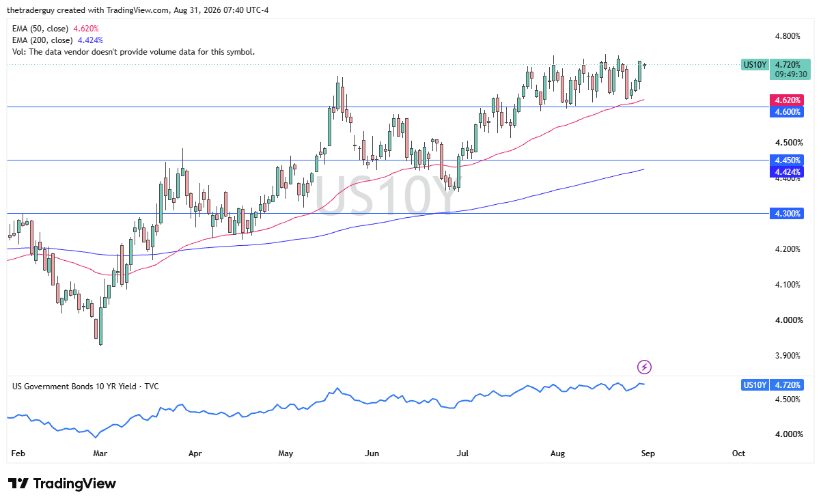The height and width of the screenshot is (504, 821).
Task: Click the Mar label on time axis
Action: click(x=100, y=453)
